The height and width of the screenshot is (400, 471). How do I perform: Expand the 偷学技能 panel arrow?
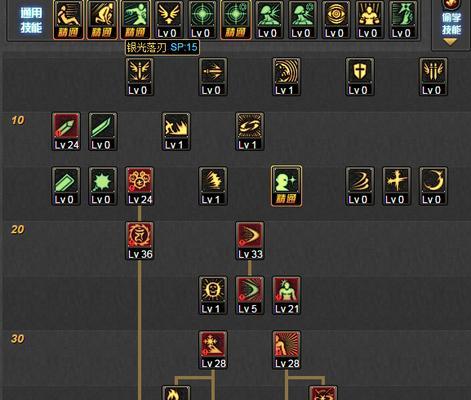(450, 42)
